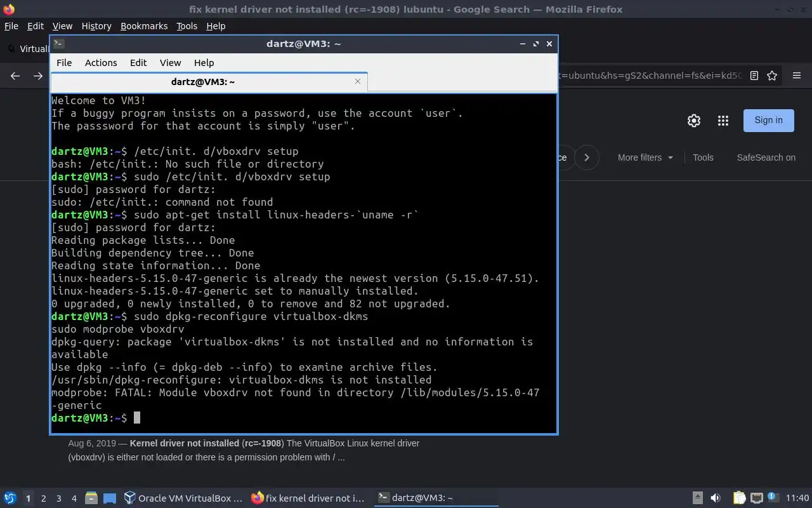The height and width of the screenshot is (508, 812).
Task: Click Firefox address bar URL field
Action: 649,76
